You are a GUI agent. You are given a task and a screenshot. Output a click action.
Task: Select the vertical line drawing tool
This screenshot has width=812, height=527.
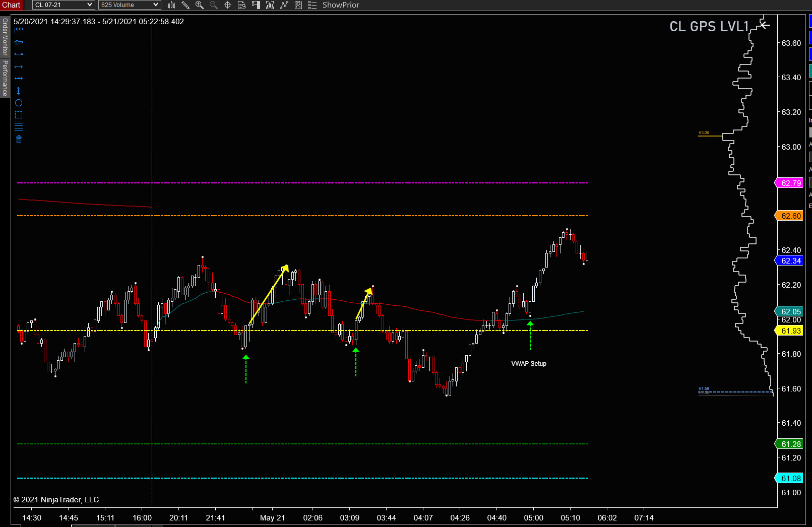point(19,91)
